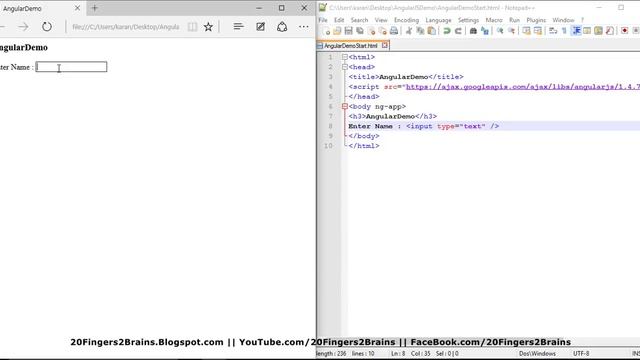Collapse the <html> fold marker on line 1
This screenshot has width=640, height=360.
pyautogui.click(x=345, y=57)
